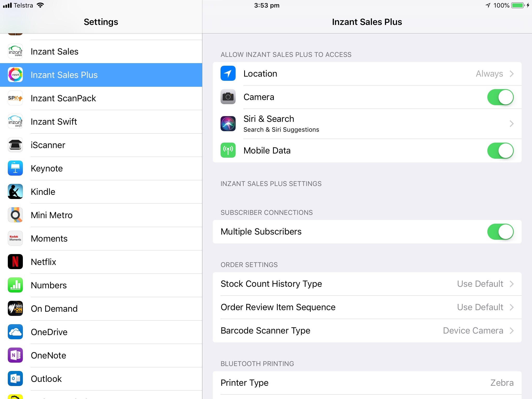Tap Order Review Item Sequence row

coord(367,307)
